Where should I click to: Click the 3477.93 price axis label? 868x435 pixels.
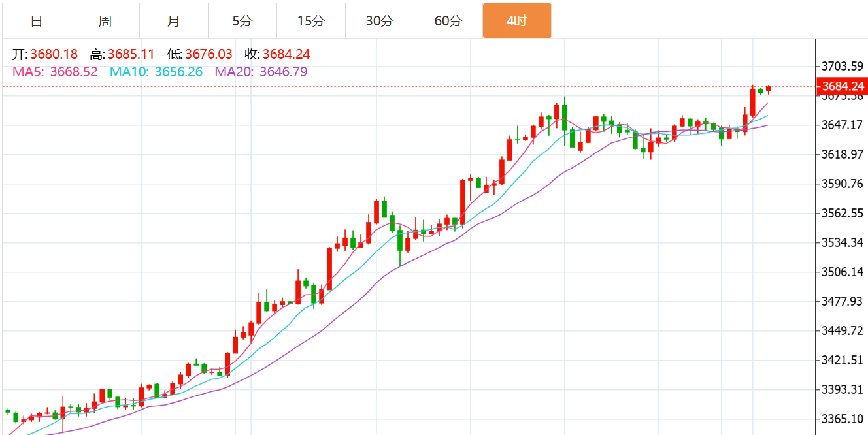[x=843, y=301]
